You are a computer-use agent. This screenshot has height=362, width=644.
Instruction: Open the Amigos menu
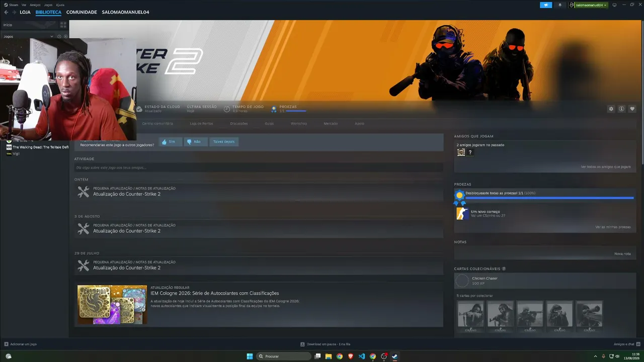coord(35,5)
